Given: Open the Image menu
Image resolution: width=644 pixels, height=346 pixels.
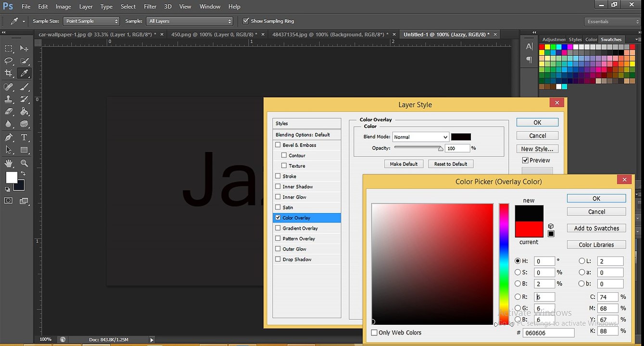Looking at the screenshot, I should (x=63, y=7).
